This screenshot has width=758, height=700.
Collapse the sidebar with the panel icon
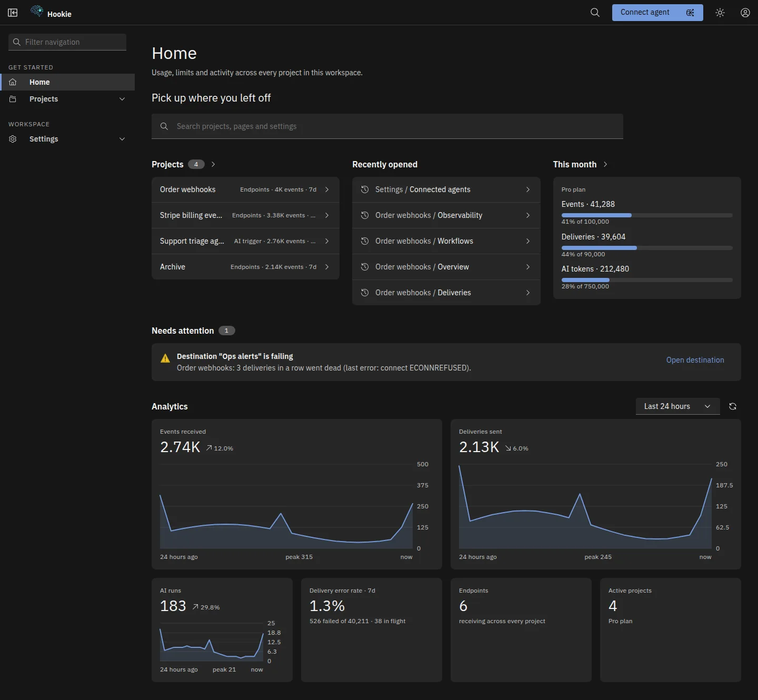tap(13, 13)
